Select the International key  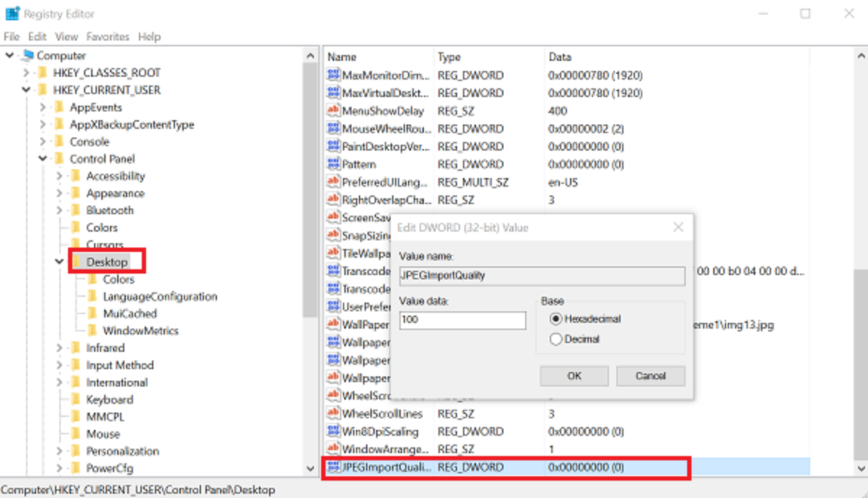(x=116, y=382)
